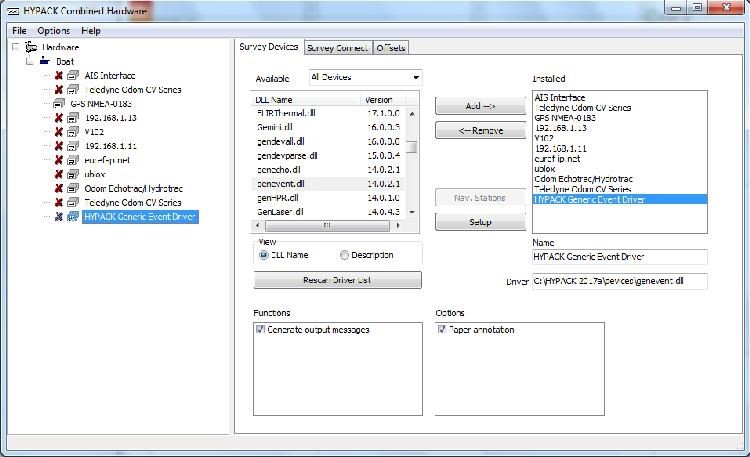
Task: Select the Description view radio button
Action: pyautogui.click(x=344, y=255)
